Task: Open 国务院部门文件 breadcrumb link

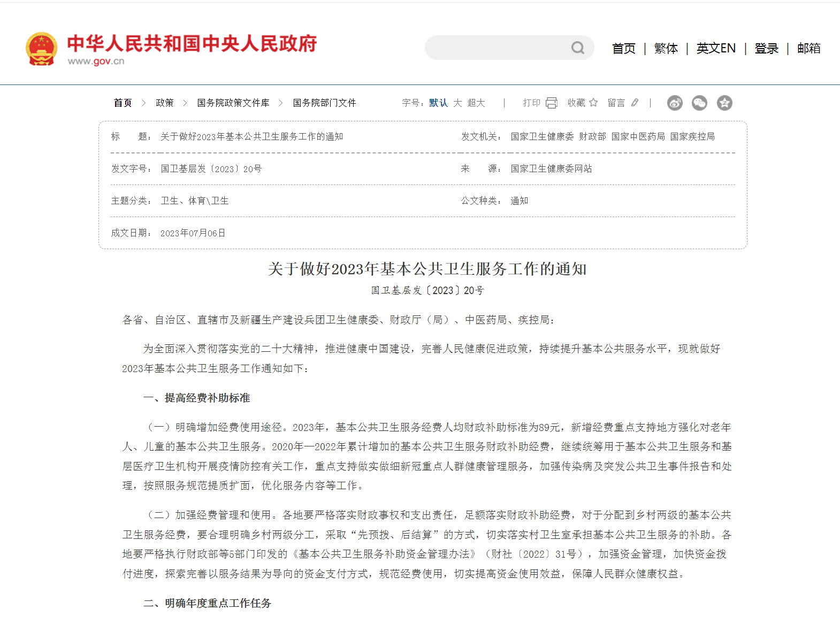Action: (x=324, y=103)
